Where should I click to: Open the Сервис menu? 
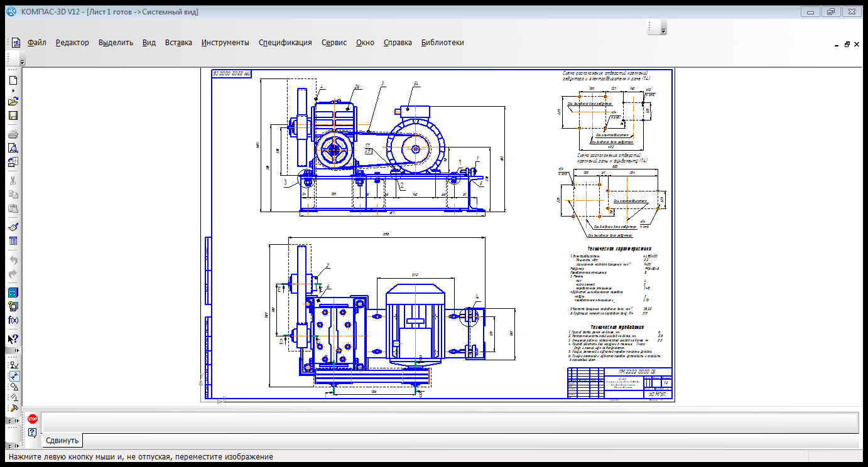[x=334, y=43]
